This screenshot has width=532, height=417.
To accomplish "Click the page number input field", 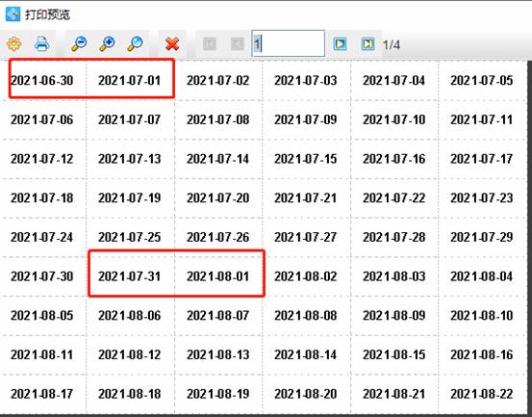I will [288, 43].
